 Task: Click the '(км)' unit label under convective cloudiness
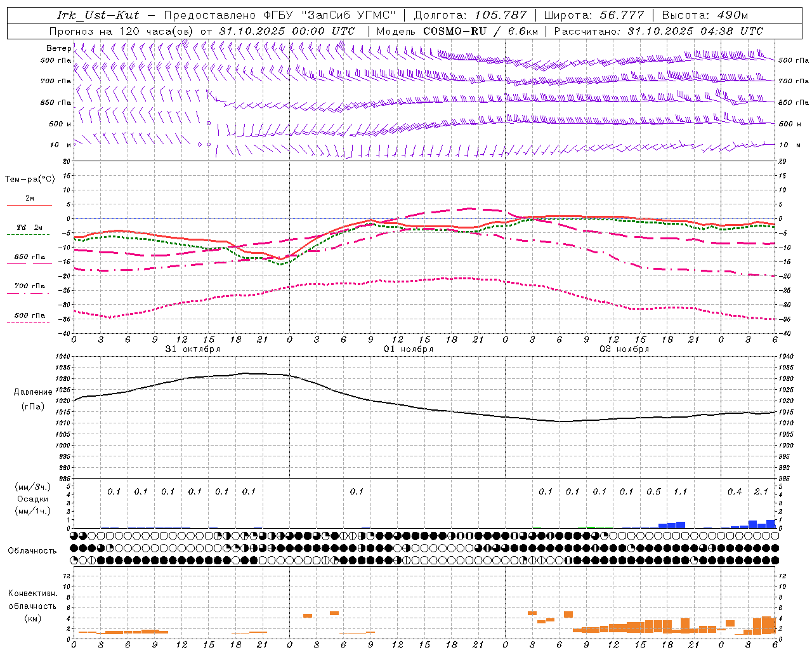(x=32, y=618)
